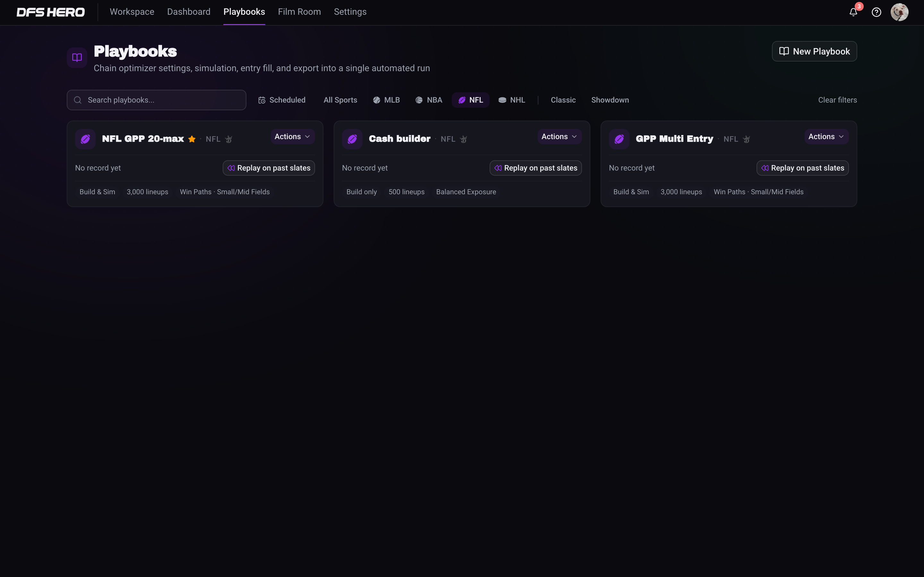Expand Actions dropdown on Cash builder
This screenshot has height=577, width=924.
click(x=559, y=137)
